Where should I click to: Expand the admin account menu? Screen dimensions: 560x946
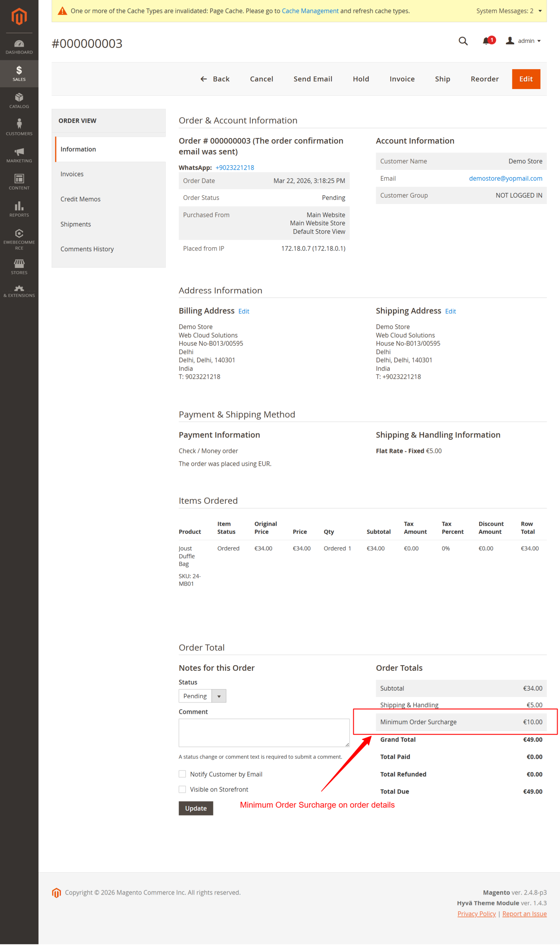523,41
